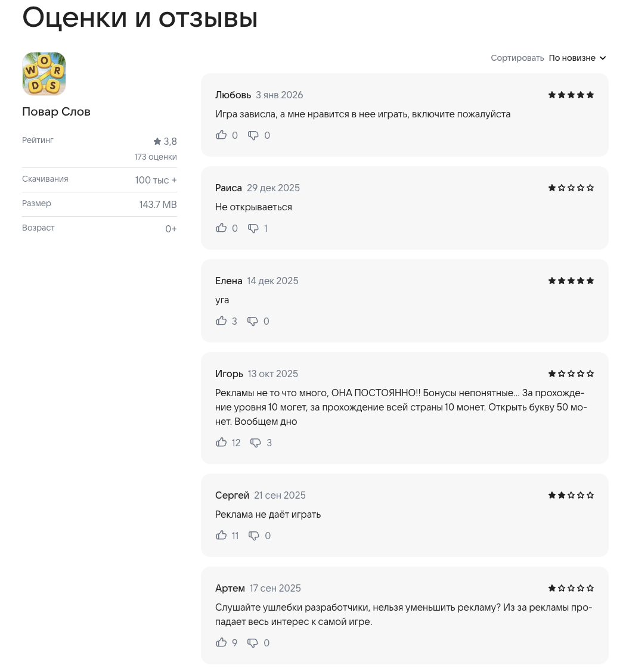Click Игорь's one-star rating

coord(571,374)
